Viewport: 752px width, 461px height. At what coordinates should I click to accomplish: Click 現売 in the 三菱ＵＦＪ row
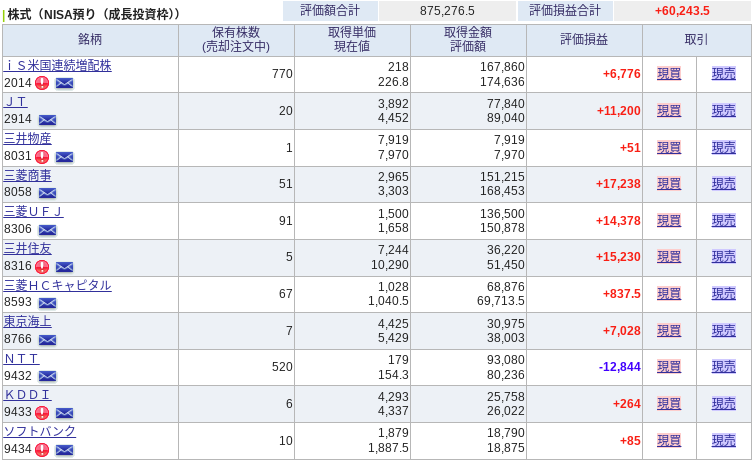coord(724,221)
